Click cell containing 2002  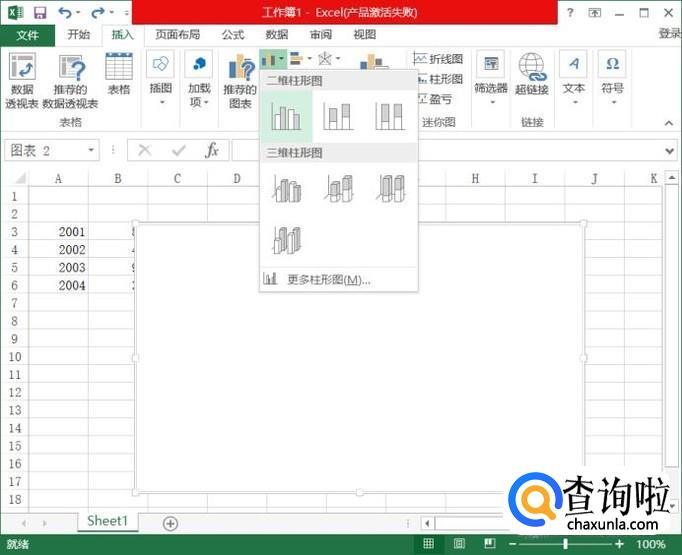pyautogui.click(x=59, y=250)
